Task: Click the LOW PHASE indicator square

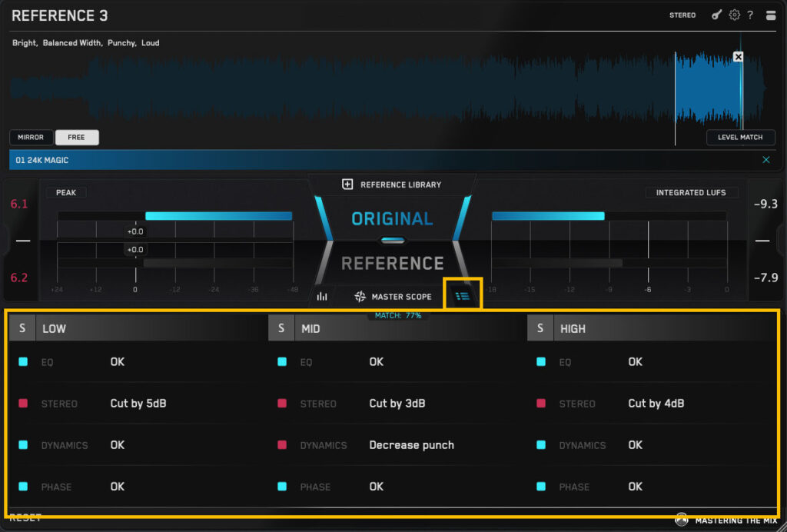Action: tap(23, 487)
